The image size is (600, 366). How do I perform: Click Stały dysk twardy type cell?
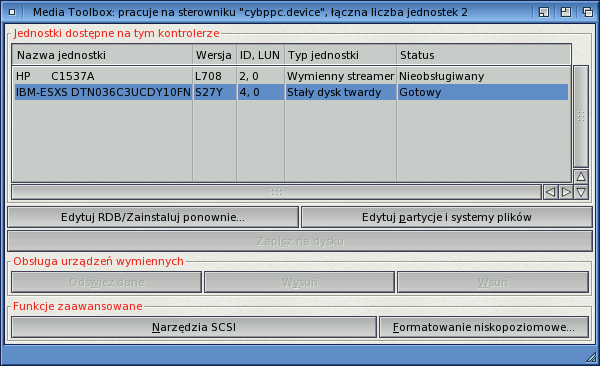(334, 92)
